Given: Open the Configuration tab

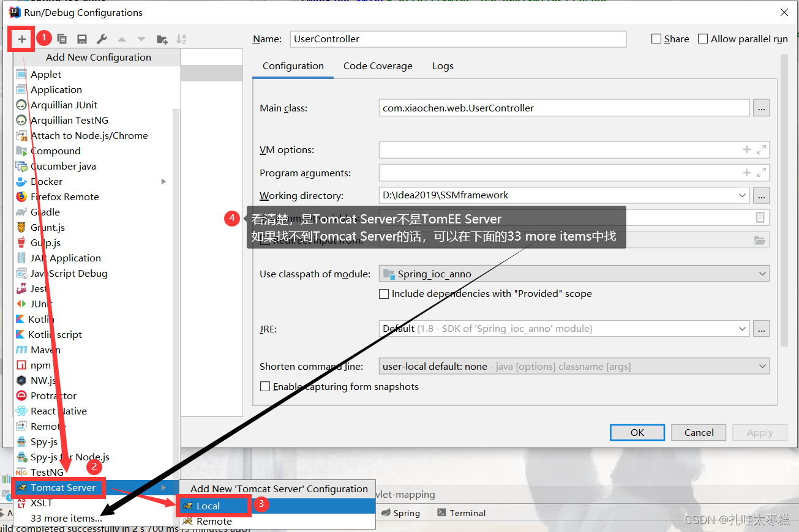Looking at the screenshot, I should 293,66.
